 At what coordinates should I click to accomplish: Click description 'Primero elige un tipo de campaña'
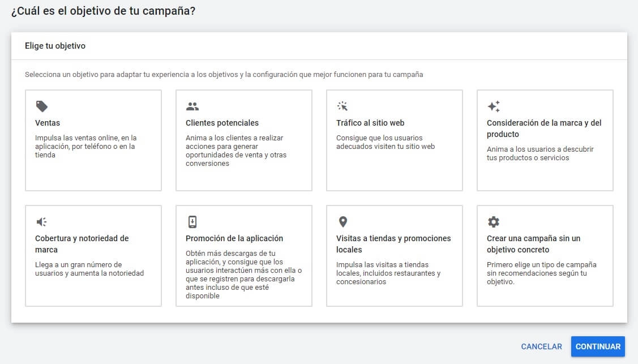pos(542,273)
